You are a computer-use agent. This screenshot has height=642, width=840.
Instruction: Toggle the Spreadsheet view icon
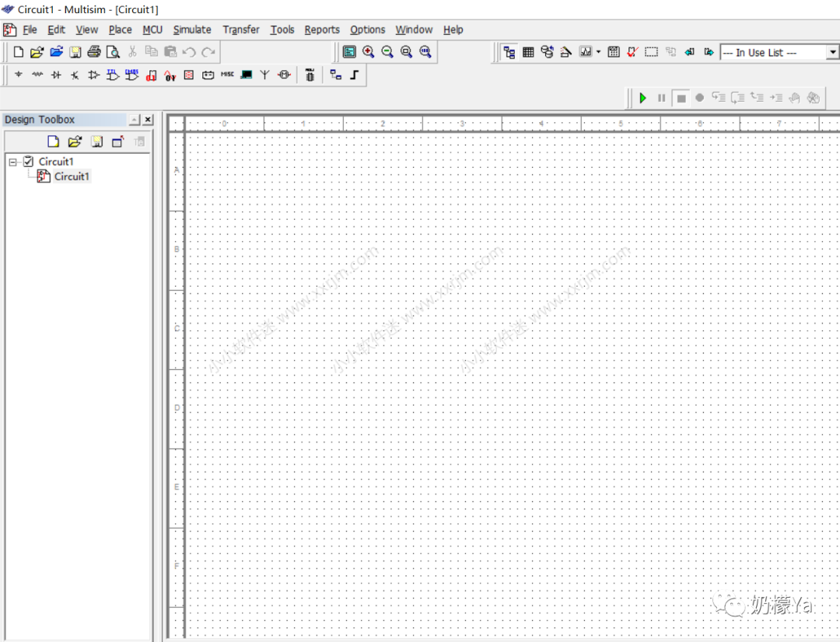point(528,52)
